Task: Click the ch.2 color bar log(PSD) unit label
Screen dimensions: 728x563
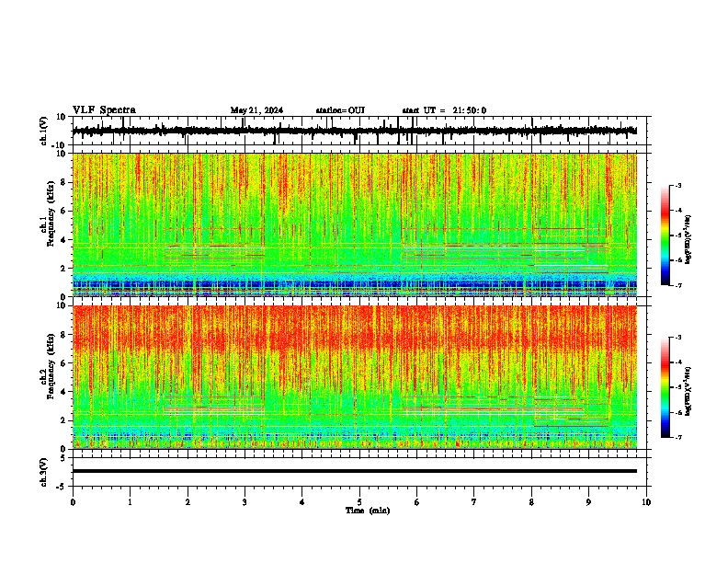Action: click(x=688, y=392)
